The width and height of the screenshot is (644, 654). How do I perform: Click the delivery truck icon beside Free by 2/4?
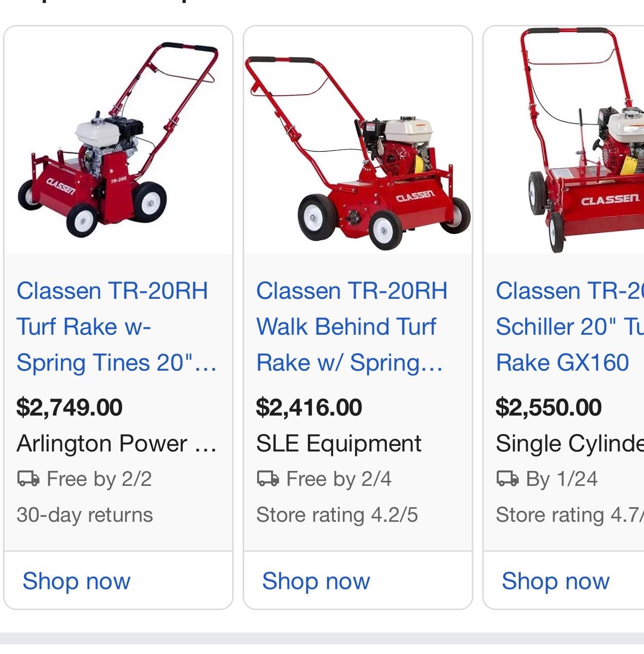(x=268, y=479)
